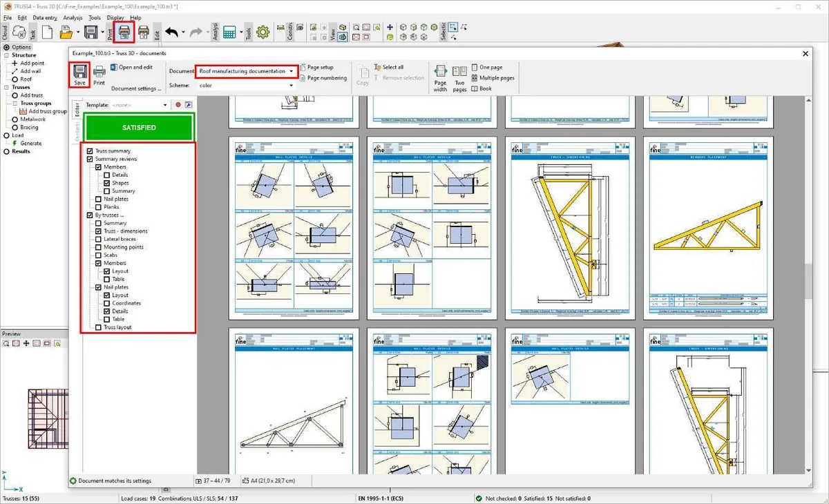Screen dimensions: 829x504
Task: Click the blue pin icon beside Template
Action: [188, 105]
